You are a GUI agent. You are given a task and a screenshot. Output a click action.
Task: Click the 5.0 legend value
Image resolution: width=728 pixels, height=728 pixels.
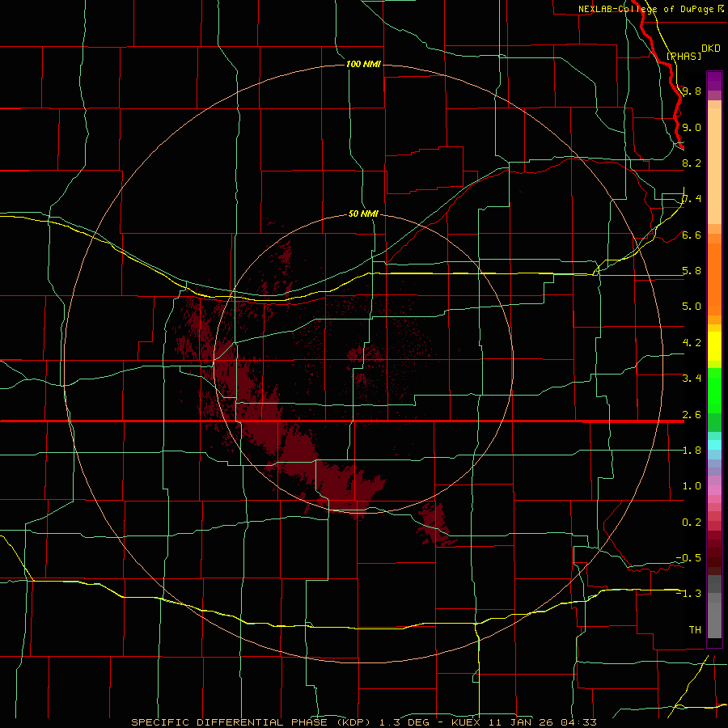pyautogui.click(x=692, y=306)
